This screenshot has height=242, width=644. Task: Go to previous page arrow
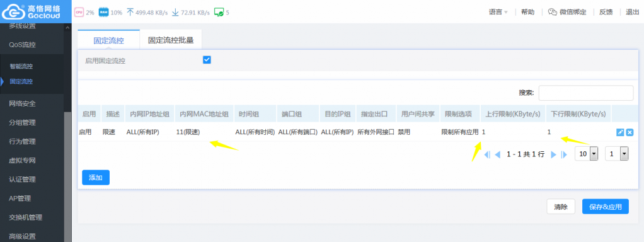tap(497, 154)
